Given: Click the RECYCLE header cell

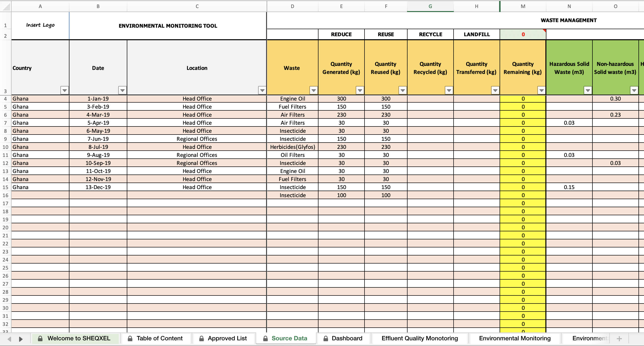Looking at the screenshot, I should (x=430, y=34).
